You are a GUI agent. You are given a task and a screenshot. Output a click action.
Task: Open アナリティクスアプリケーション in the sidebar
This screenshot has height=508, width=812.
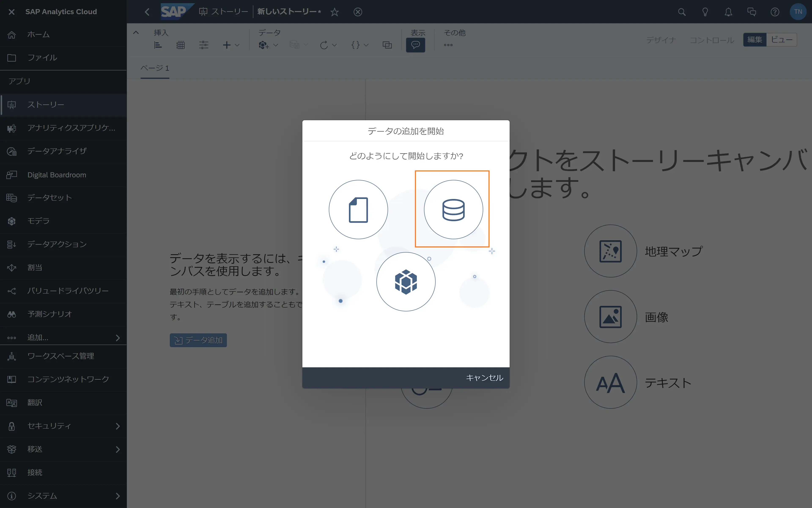point(63,128)
